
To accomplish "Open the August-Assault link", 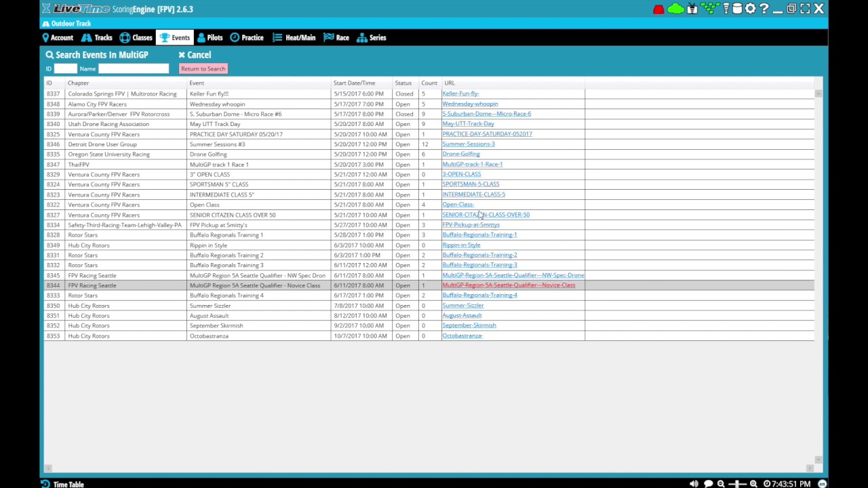I will coord(462,316).
